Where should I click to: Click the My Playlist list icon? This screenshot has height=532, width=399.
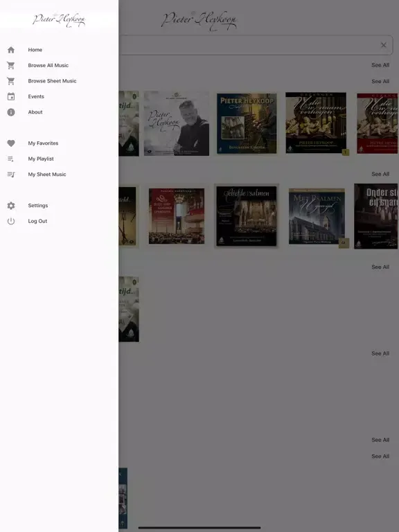tap(11, 159)
